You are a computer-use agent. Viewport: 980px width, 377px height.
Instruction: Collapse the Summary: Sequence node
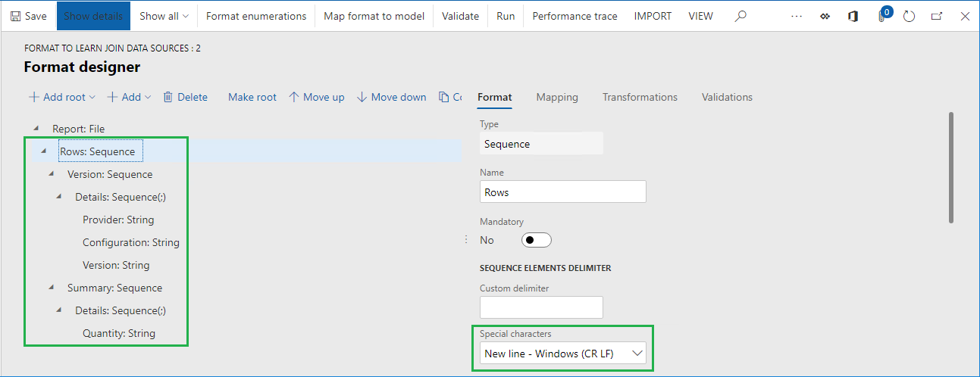52,288
